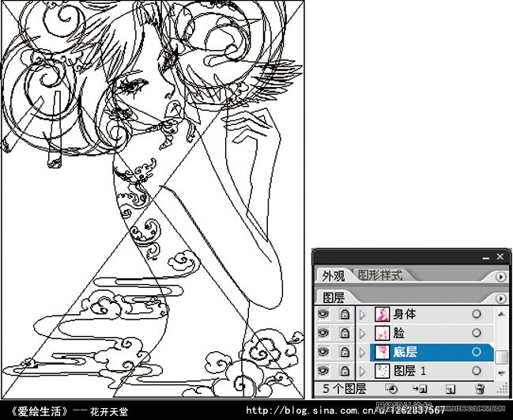Select the layer named 脸
The image size is (513, 420).
point(399,333)
